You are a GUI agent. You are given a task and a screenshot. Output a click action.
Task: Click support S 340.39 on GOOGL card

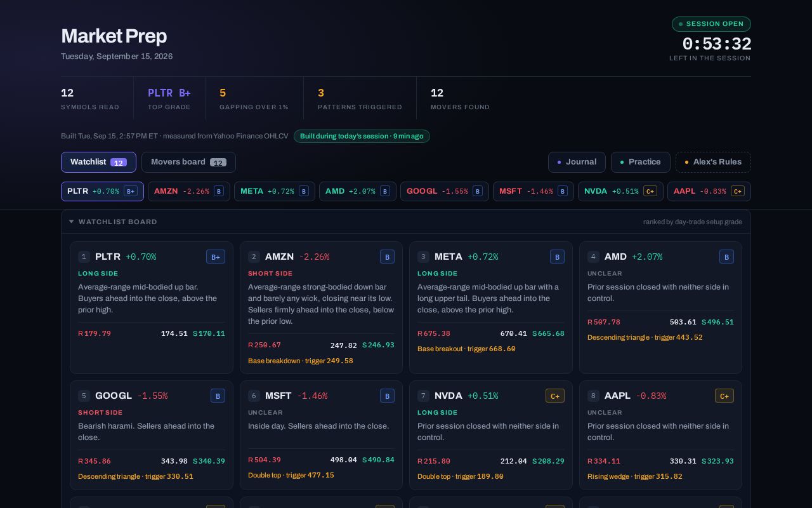click(209, 461)
